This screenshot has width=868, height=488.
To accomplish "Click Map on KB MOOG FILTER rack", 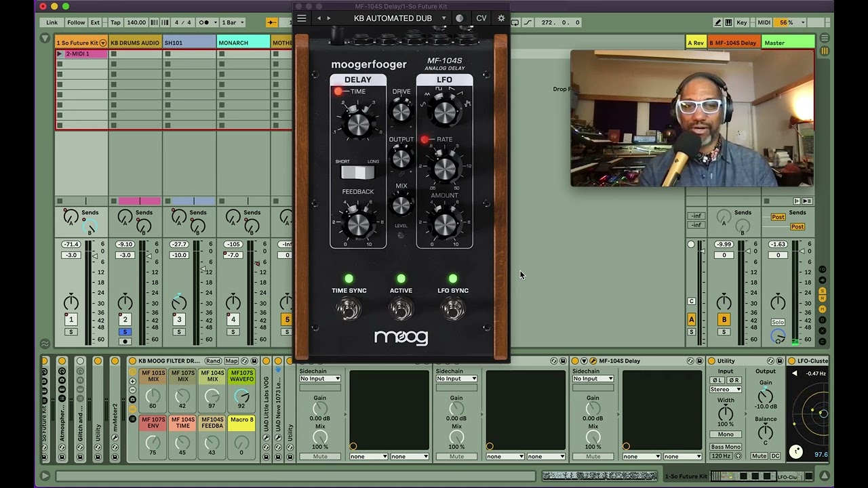I will coord(231,361).
